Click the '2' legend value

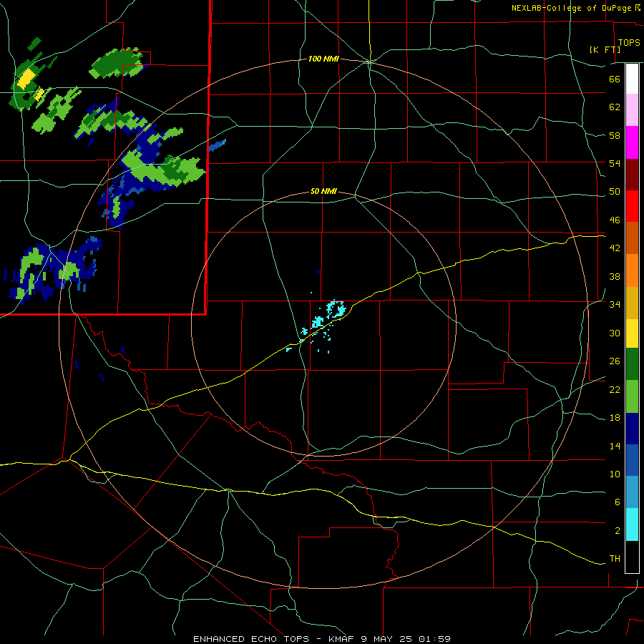618,531
